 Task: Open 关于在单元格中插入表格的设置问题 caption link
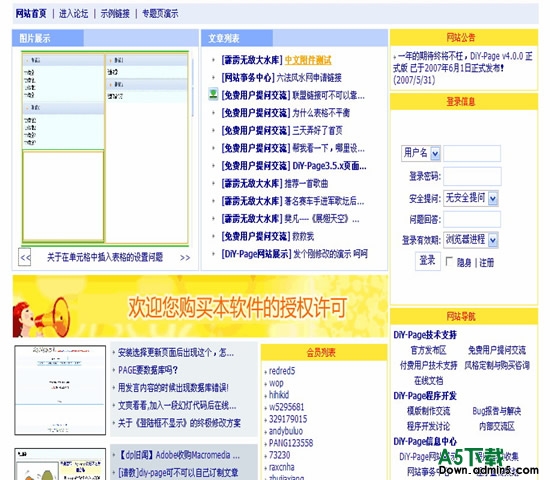pos(105,258)
